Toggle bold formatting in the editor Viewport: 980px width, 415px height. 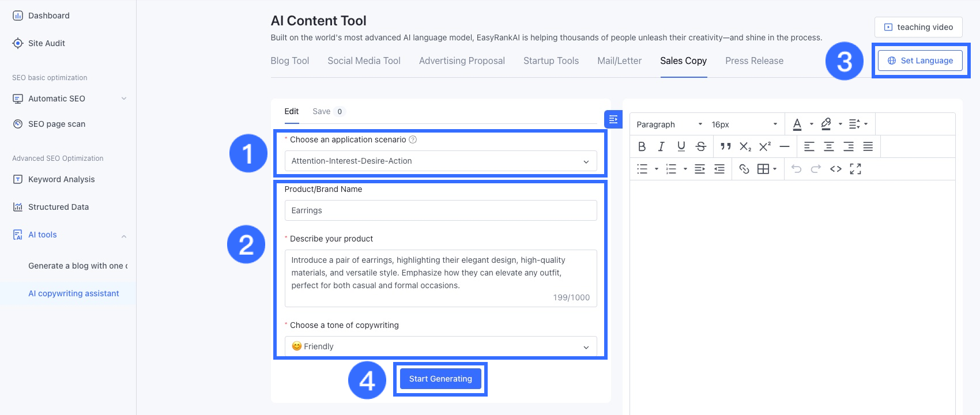642,146
